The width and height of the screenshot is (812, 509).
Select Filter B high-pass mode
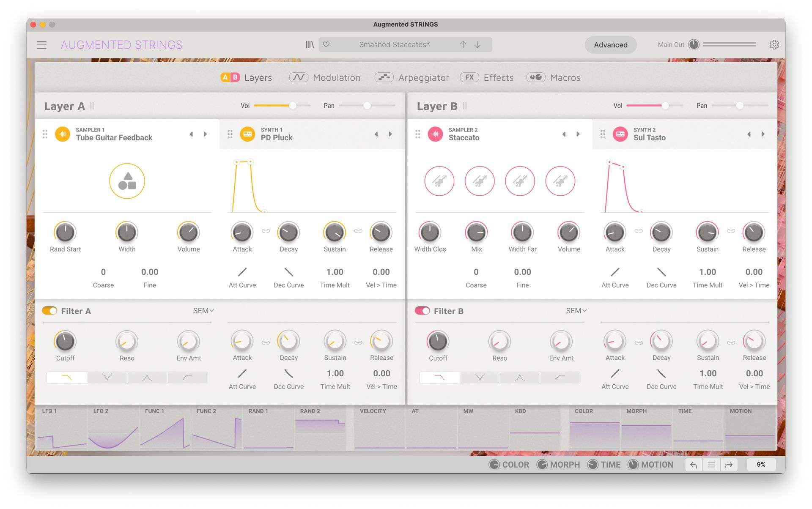click(560, 378)
